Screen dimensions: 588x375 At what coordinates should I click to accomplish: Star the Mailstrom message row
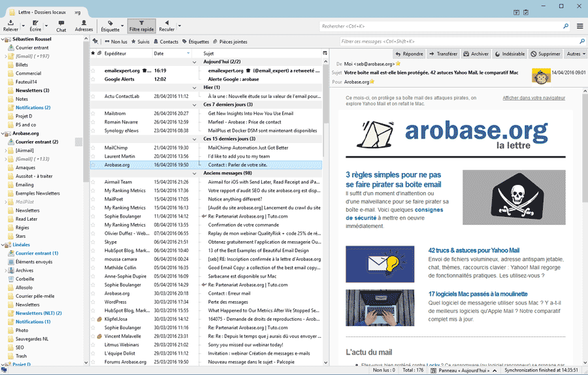coord(93,114)
